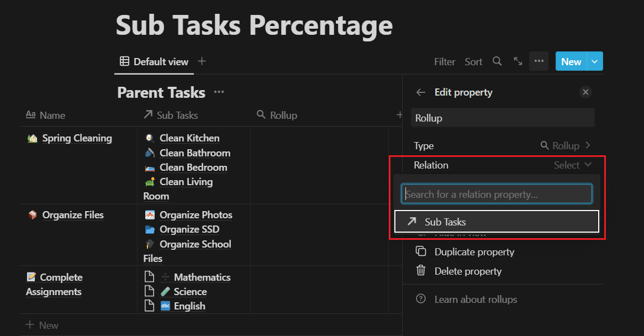Image resolution: width=644 pixels, height=336 pixels.
Task: Add a new row at table bottom
Action: [42, 325]
